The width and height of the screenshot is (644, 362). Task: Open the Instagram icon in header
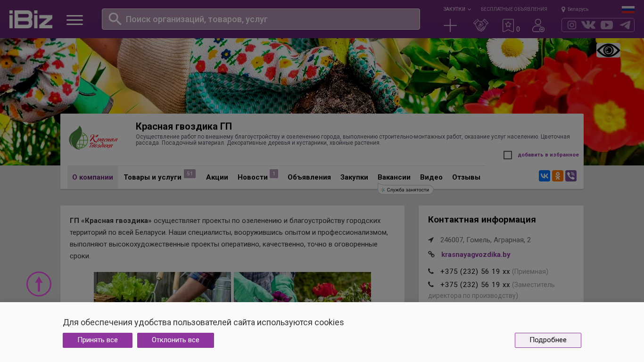[572, 25]
